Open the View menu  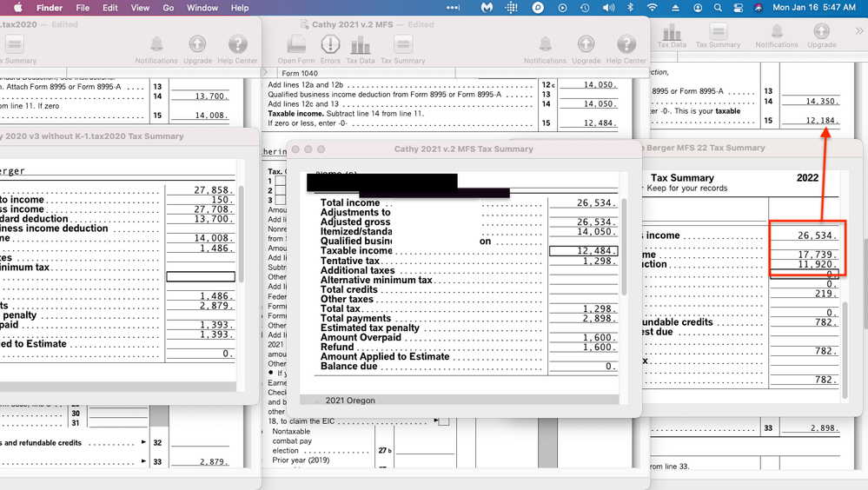coord(140,8)
